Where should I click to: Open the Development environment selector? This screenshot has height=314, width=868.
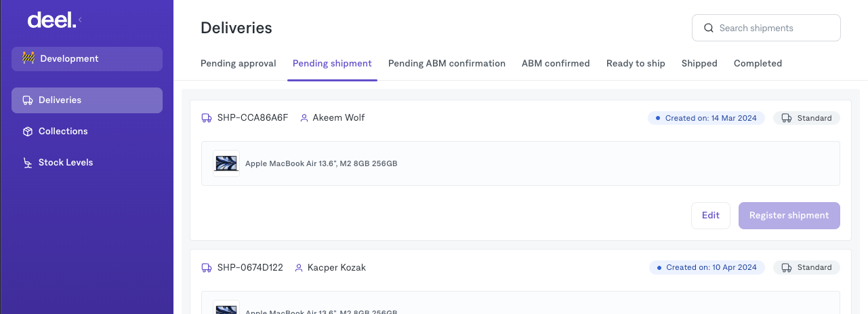coord(87,59)
